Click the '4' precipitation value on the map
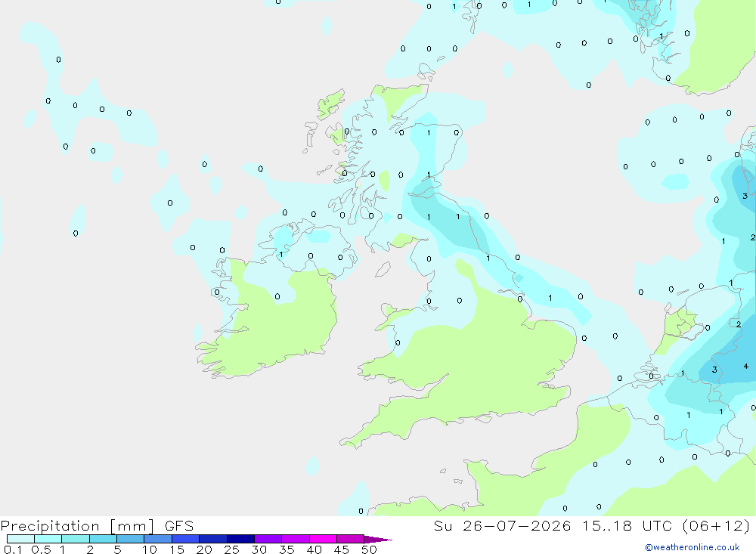This screenshot has width=756, height=554. point(746,367)
